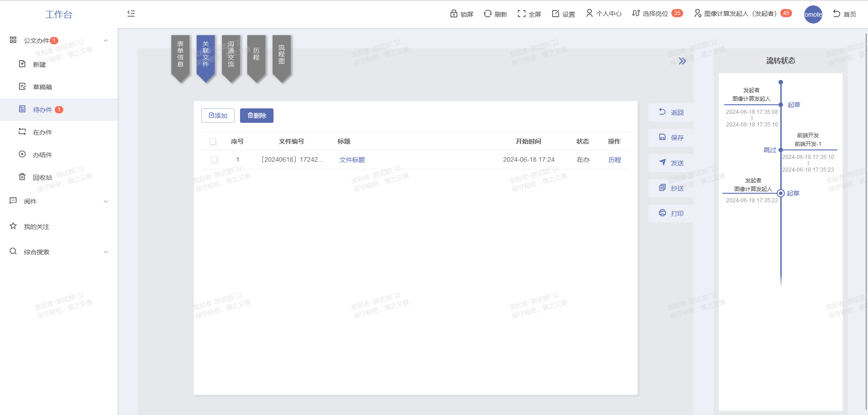Select the 关联文件 tab
Viewport: 868px width, 415px height.
206,58
